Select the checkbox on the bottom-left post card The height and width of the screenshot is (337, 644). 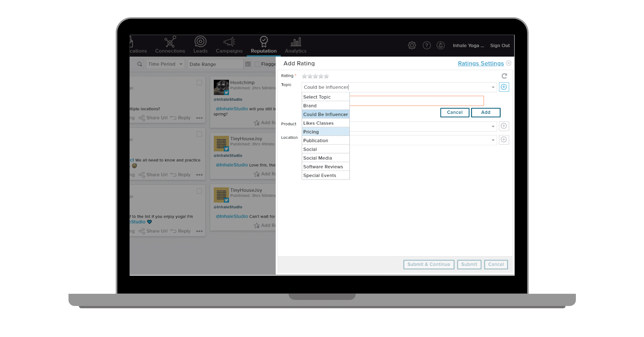(x=199, y=191)
